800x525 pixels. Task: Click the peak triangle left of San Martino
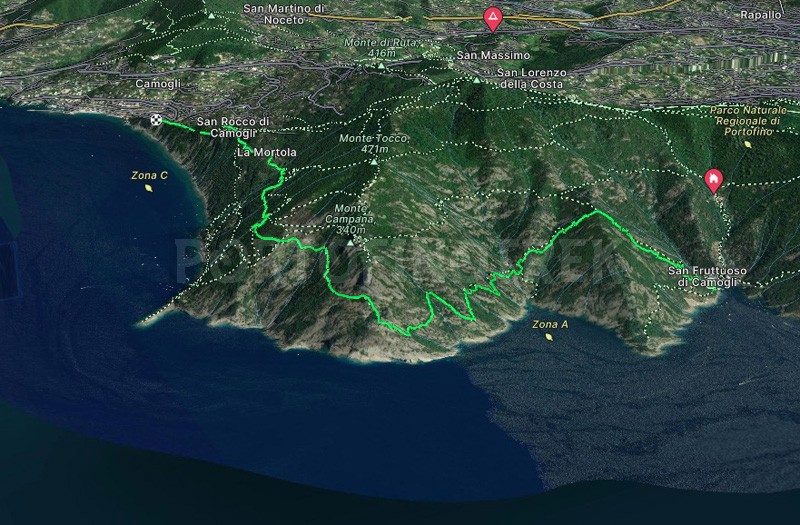pos(211,16)
